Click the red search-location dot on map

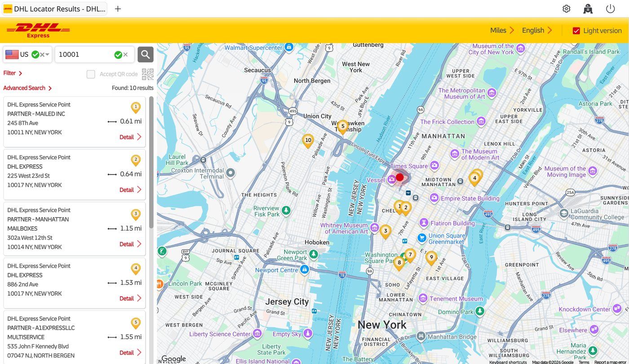[400, 177]
